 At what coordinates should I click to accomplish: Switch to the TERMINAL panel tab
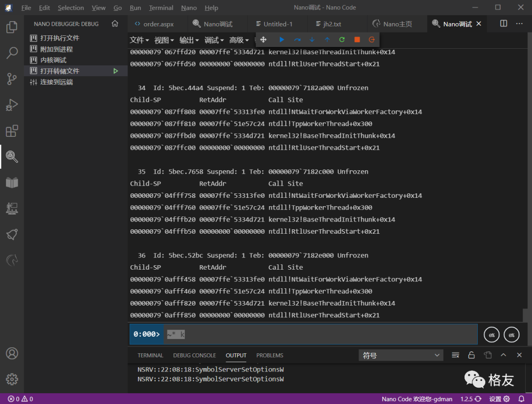150,355
